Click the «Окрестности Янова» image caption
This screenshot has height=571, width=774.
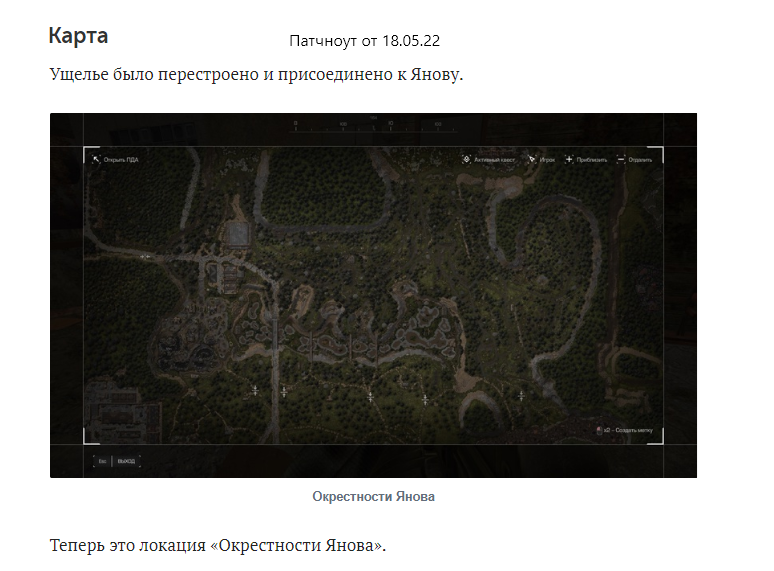point(373,496)
